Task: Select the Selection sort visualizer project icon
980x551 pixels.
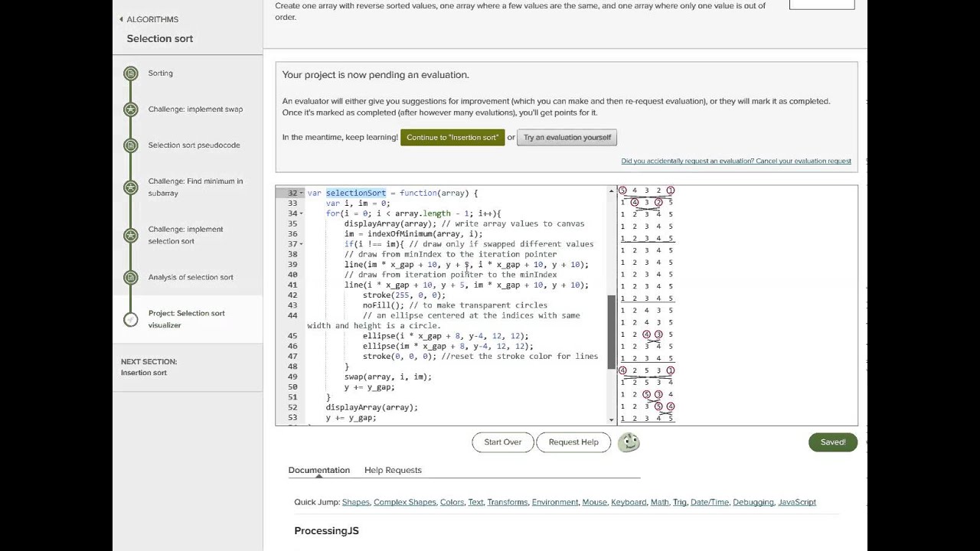Action: [131, 319]
